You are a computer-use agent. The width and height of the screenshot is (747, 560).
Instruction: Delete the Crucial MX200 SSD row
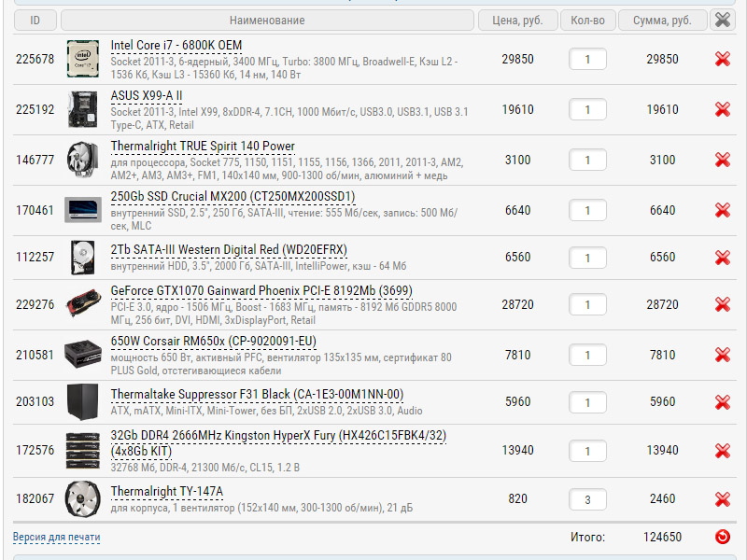(x=722, y=210)
